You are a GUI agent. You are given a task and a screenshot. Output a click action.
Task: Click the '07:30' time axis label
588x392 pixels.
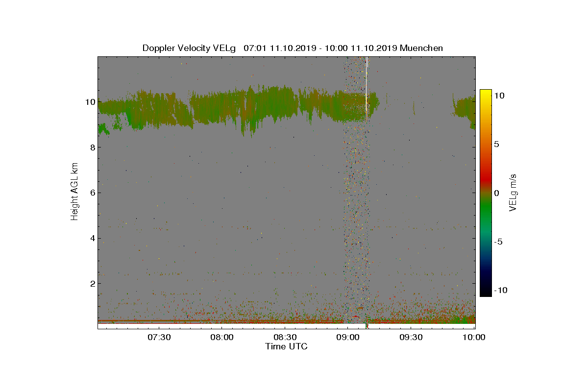coord(159,338)
